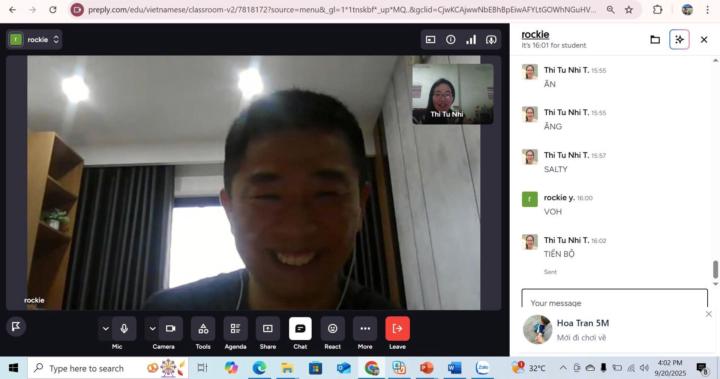This screenshot has height=379, width=720.
Task: Click the flag report icon
Action: [x=16, y=327]
